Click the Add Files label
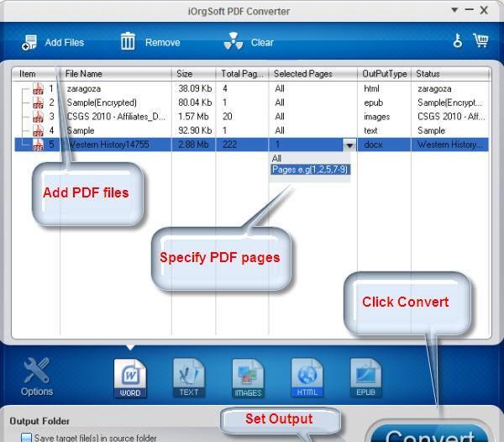Image resolution: width=504 pixels, height=442 pixels. click(x=65, y=42)
